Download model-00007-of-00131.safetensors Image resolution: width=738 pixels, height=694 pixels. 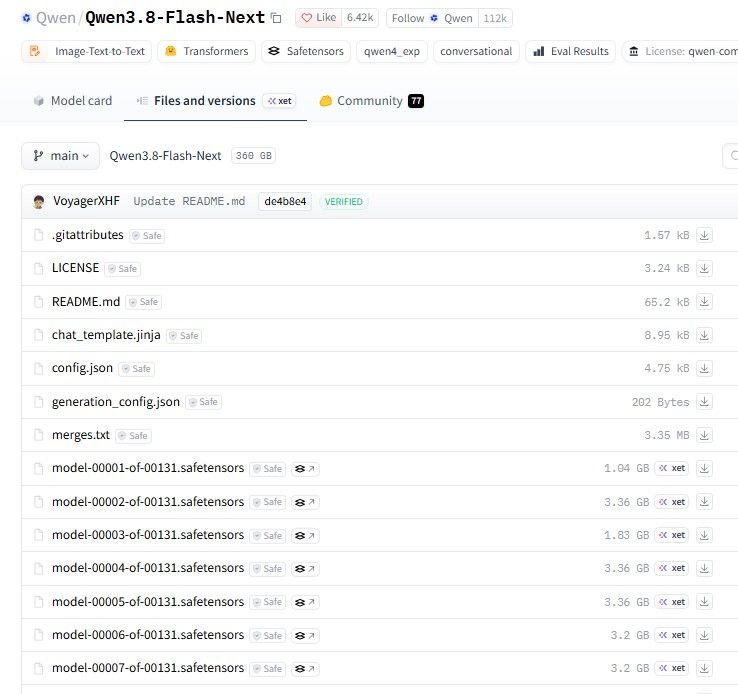tap(704, 668)
